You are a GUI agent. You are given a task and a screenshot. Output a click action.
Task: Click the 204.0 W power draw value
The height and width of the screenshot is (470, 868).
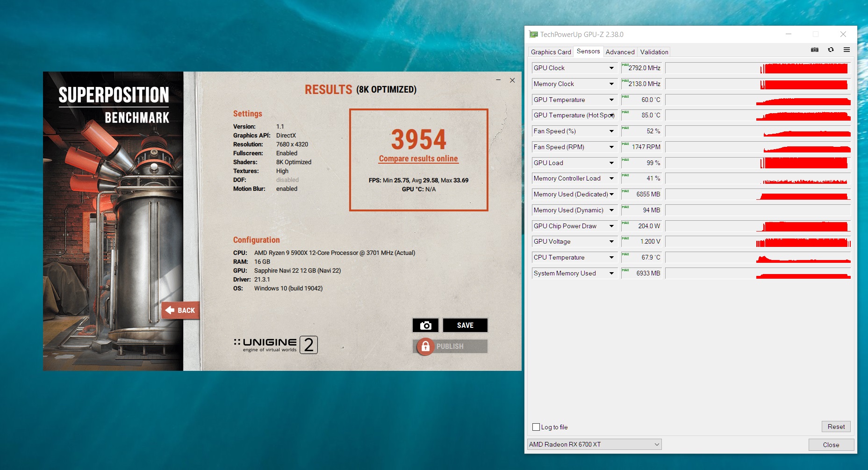(649, 226)
